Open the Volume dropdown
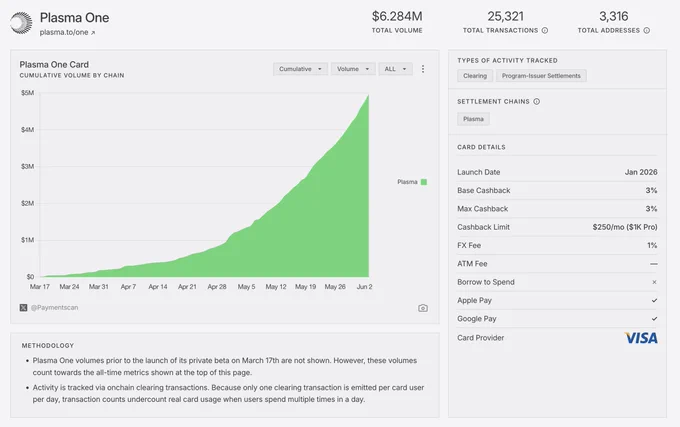Viewport: 680px width, 427px height. pyautogui.click(x=353, y=69)
